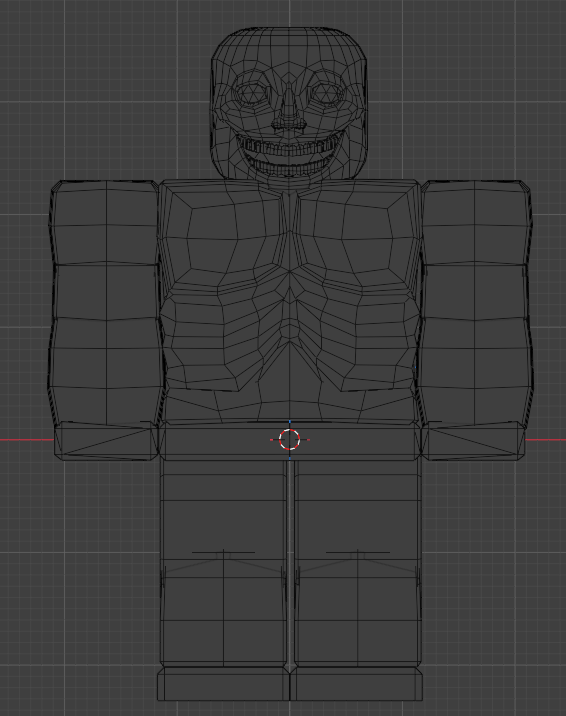Select the leg block on the left
The image size is (566, 716).
[x=224, y=563]
